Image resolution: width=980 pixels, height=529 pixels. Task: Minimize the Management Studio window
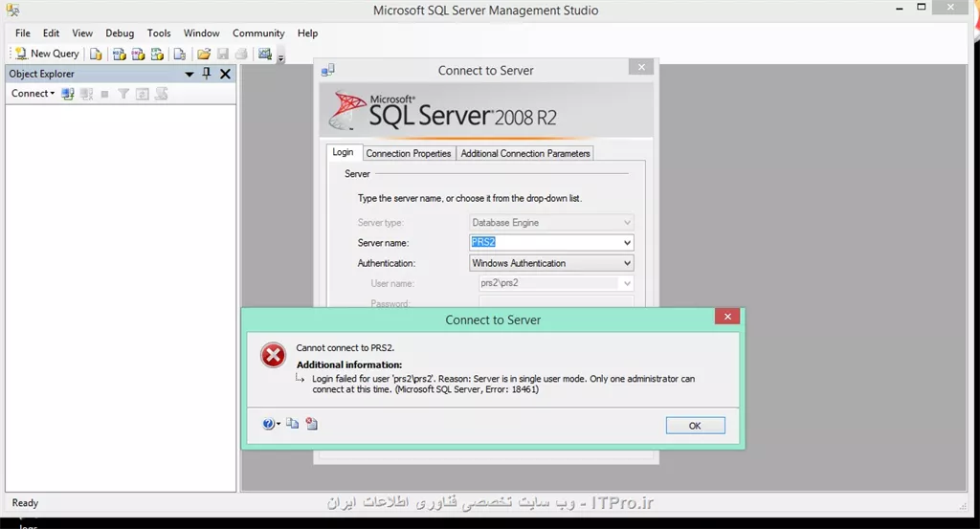[899, 8]
